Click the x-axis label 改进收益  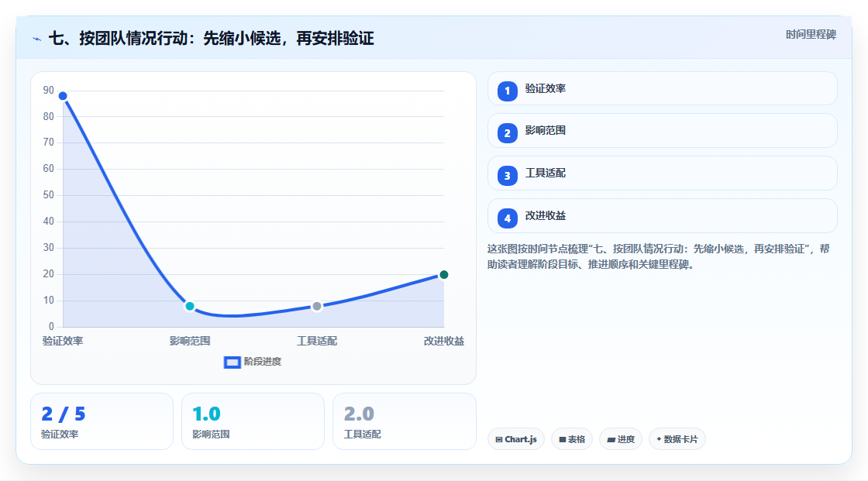pyautogui.click(x=443, y=341)
